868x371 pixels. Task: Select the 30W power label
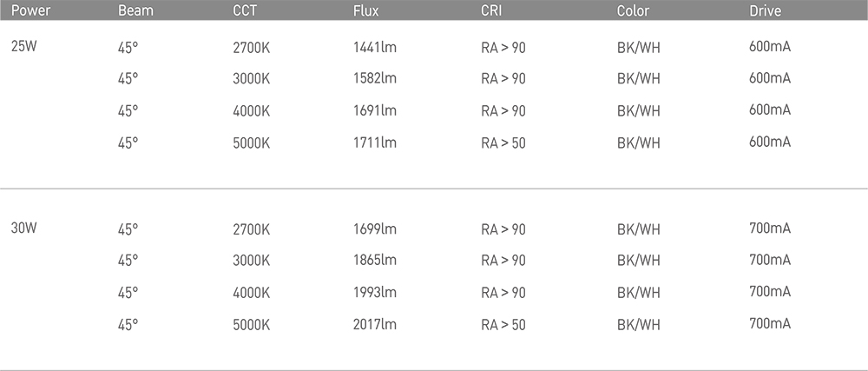23,229
